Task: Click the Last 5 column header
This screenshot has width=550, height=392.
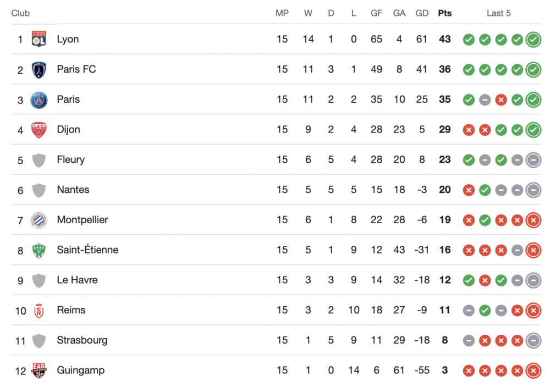Action: [498, 13]
